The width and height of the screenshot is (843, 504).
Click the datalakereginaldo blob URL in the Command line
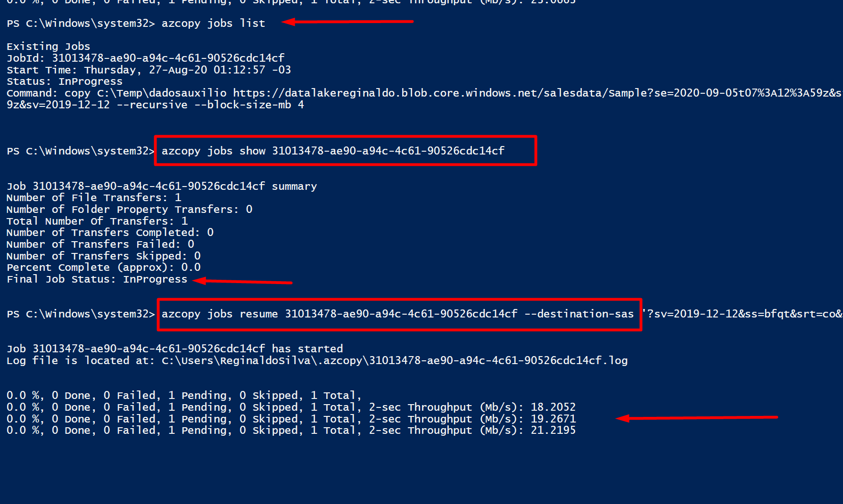(x=537, y=93)
